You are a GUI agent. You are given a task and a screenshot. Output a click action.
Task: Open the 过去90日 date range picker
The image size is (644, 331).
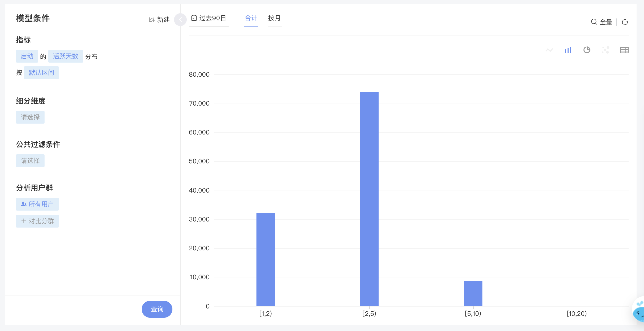click(x=209, y=18)
